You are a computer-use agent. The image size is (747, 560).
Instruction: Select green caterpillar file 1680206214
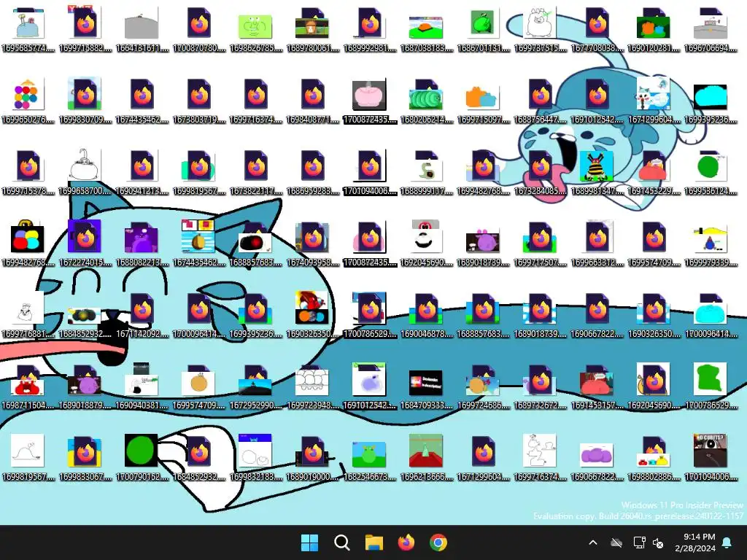tap(426, 101)
